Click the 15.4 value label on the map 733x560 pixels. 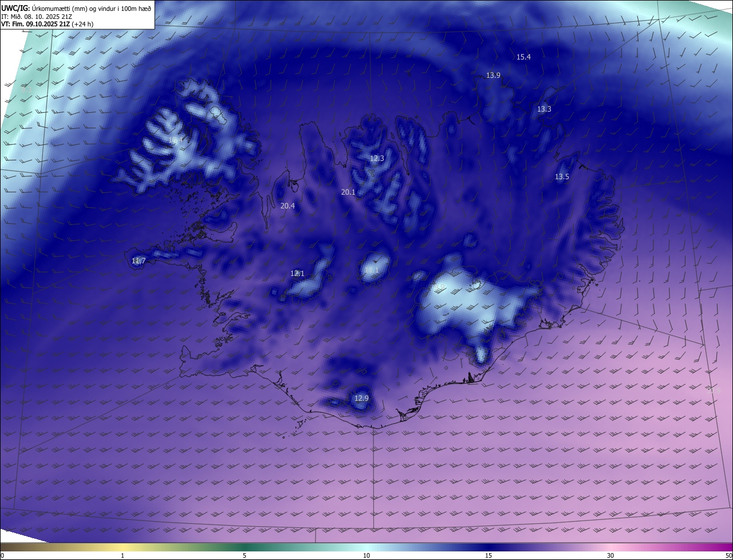pos(523,57)
